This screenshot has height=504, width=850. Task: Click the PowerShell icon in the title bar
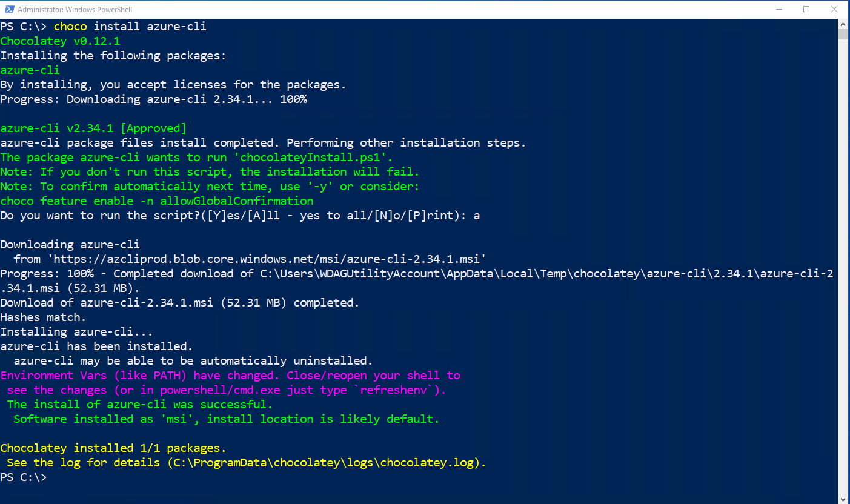[8, 9]
